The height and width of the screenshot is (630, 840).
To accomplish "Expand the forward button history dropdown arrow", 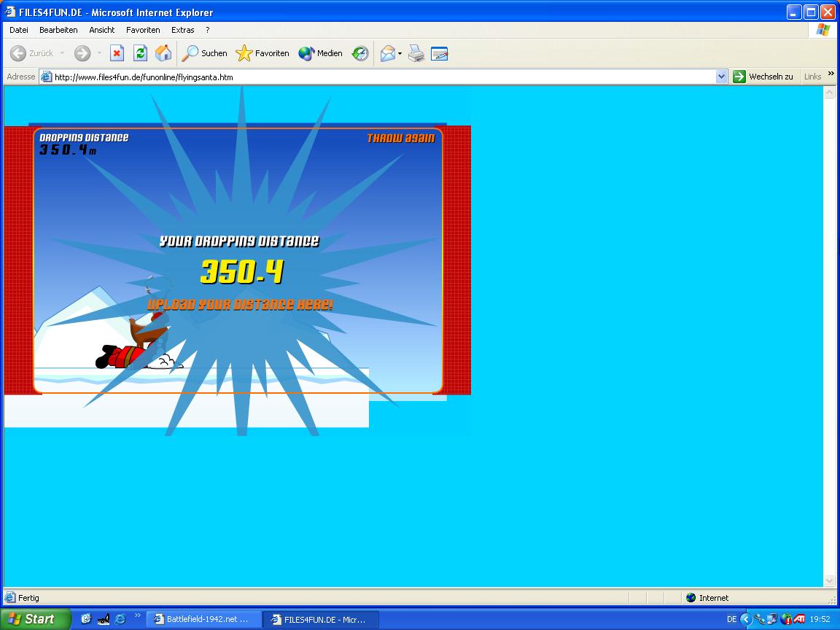I will (99, 53).
